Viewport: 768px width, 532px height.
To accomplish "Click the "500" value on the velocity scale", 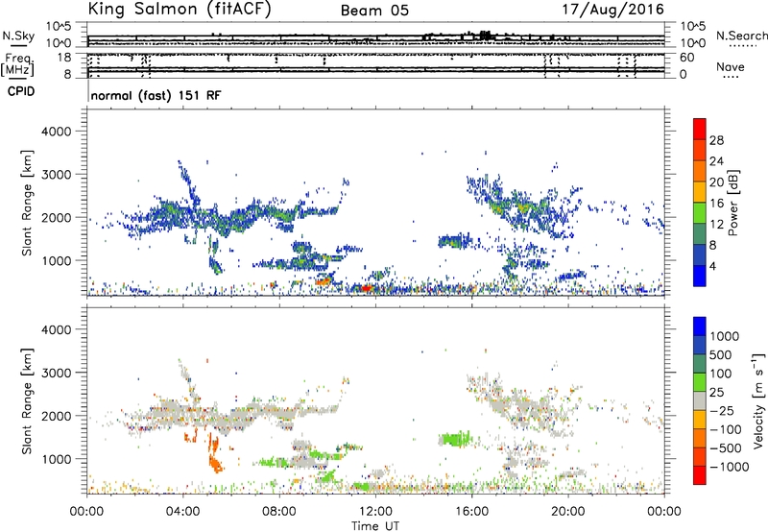I will click(x=721, y=354).
